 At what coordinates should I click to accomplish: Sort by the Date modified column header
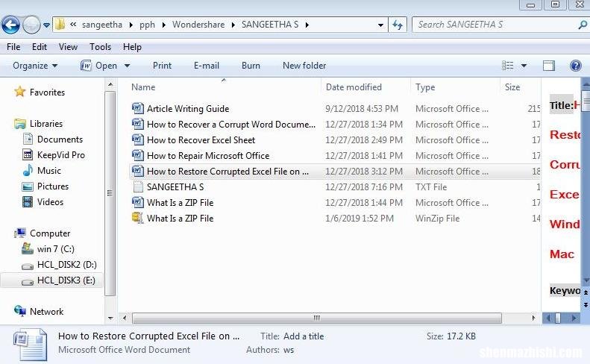354,87
